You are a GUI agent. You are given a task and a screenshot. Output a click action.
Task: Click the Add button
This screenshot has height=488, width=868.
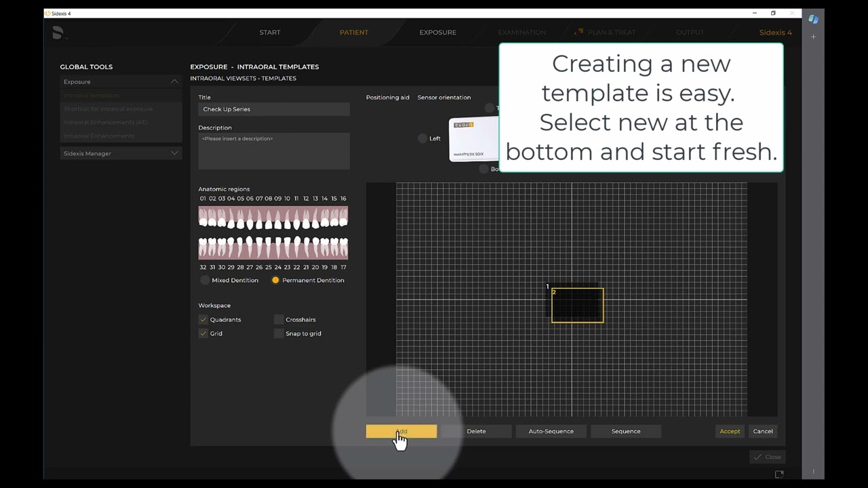(x=401, y=431)
